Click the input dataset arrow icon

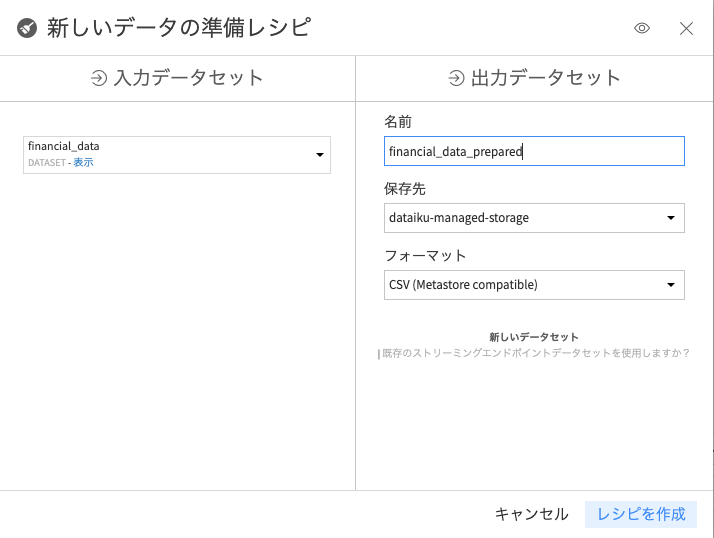pos(99,77)
